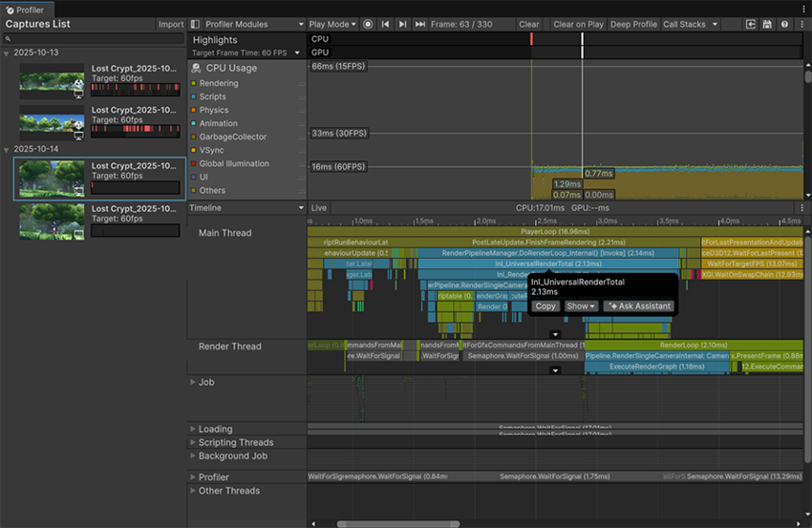Go to previous frame

pyautogui.click(x=385, y=24)
